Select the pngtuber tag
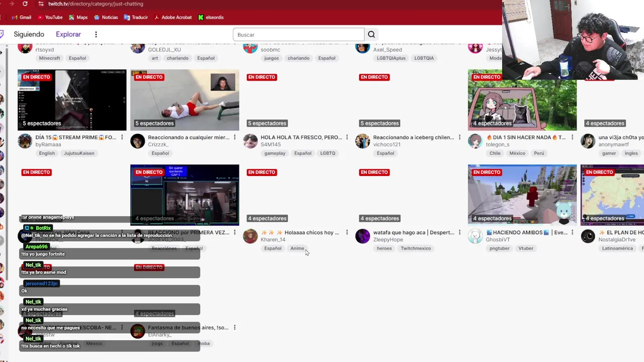This screenshot has width=644, height=362. (x=499, y=248)
